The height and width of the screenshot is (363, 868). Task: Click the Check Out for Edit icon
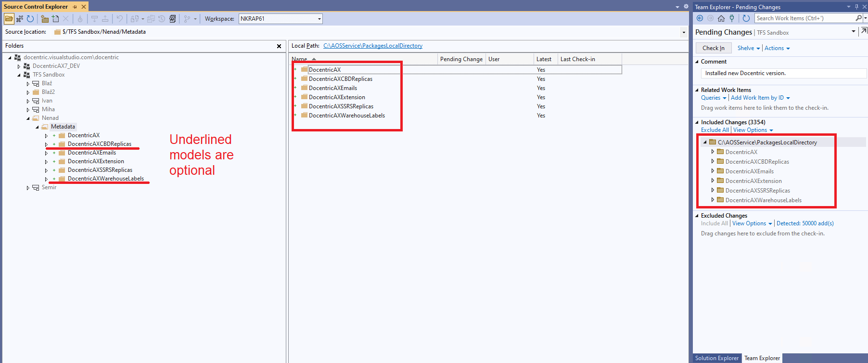pyautogui.click(x=94, y=19)
